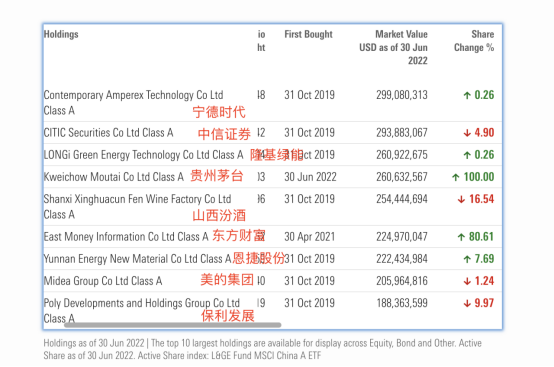Select Poly Developments and Holdings Group holding
Viewport: 554px width, 367px height.
point(142,310)
